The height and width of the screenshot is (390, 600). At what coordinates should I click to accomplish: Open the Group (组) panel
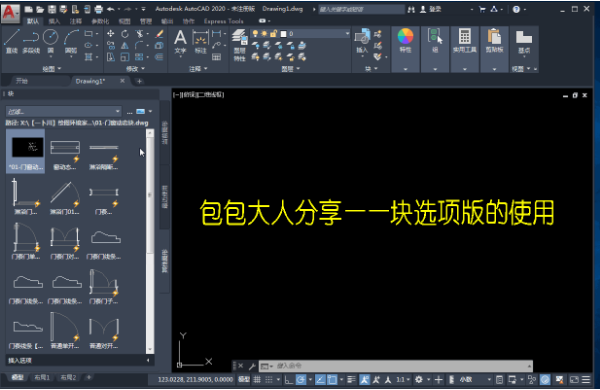(x=435, y=40)
